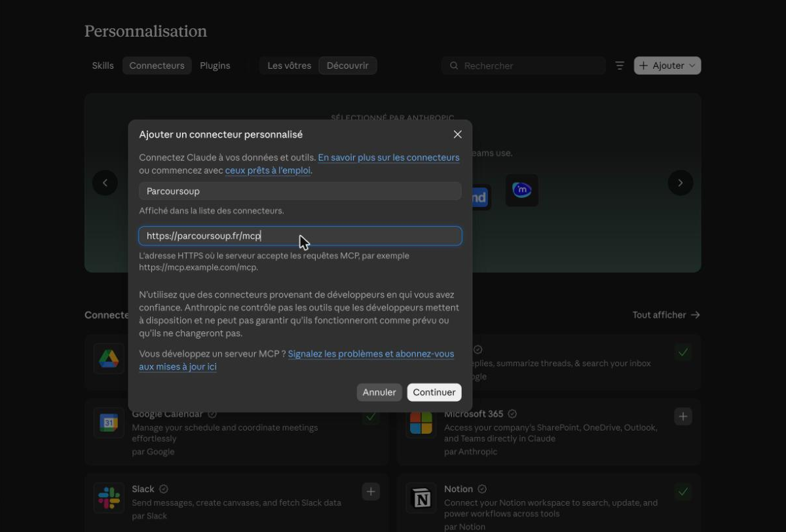Click the Notion connected checkmark
The image size is (786, 532).
point(683,491)
